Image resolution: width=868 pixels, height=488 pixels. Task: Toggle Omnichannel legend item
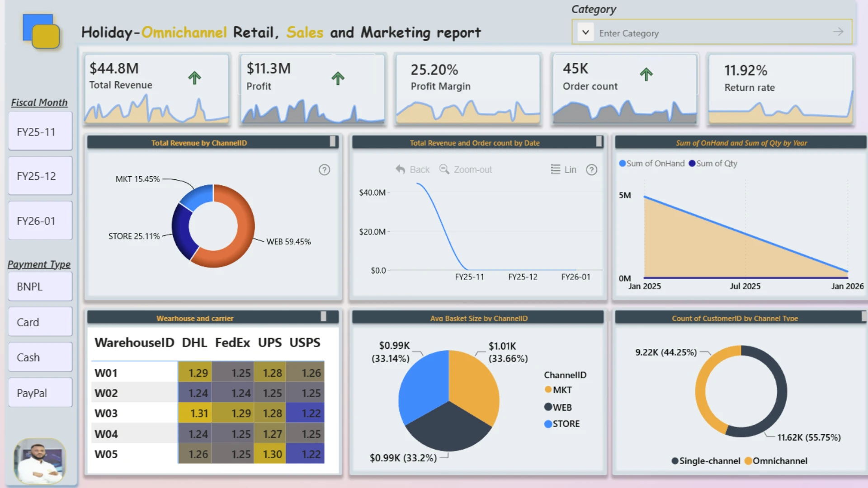(x=776, y=461)
